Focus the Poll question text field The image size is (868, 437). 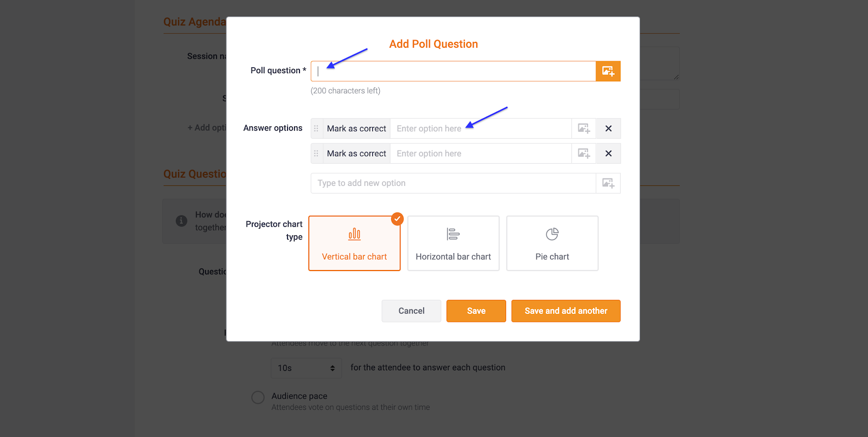coord(453,71)
